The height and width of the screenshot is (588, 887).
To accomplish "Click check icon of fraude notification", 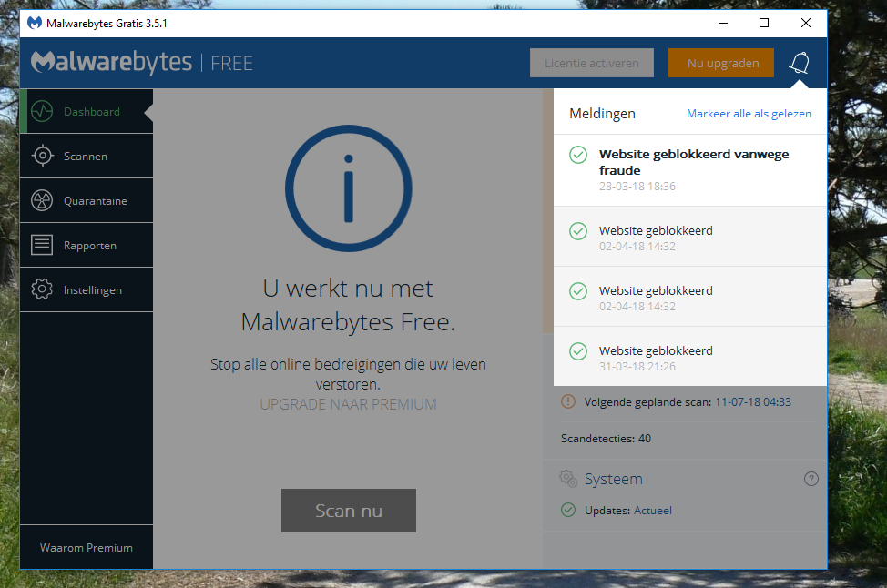I will (578, 155).
